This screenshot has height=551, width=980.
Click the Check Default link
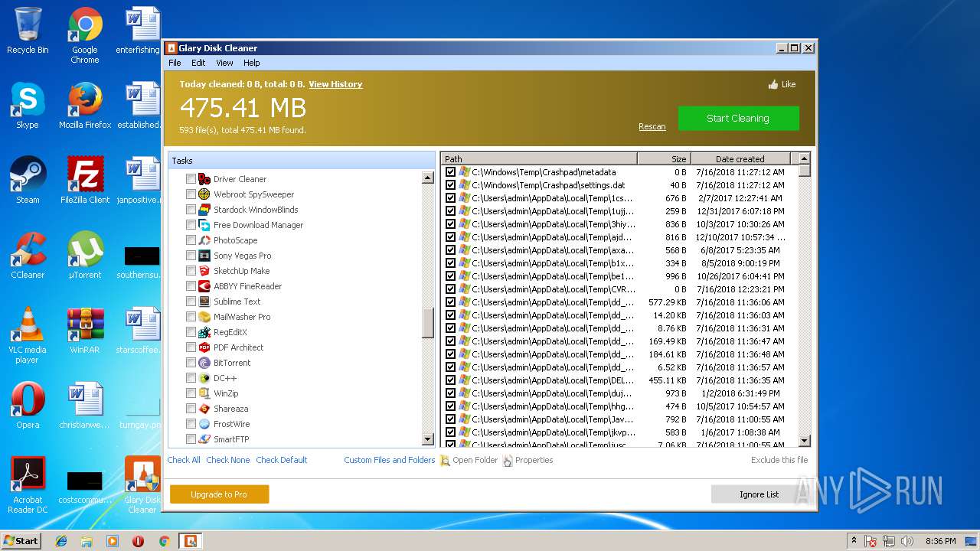pyautogui.click(x=282, y=460)
